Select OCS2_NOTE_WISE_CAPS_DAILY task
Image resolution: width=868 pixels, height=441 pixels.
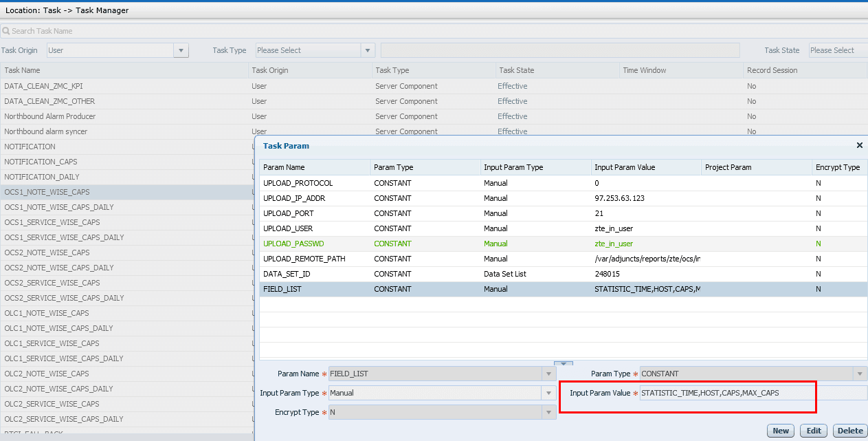(x=127, y=268)
